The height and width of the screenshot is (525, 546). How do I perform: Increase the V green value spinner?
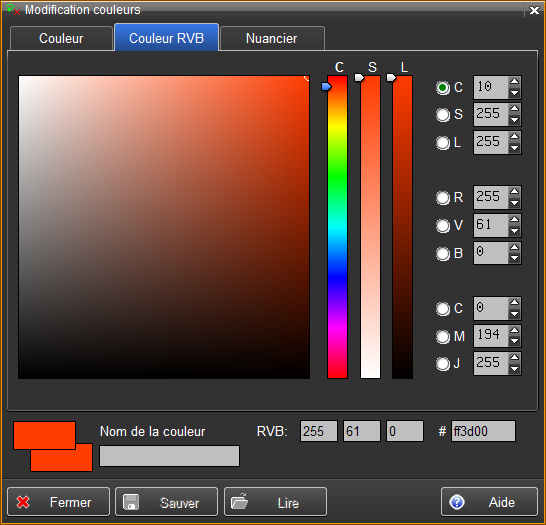514,220
